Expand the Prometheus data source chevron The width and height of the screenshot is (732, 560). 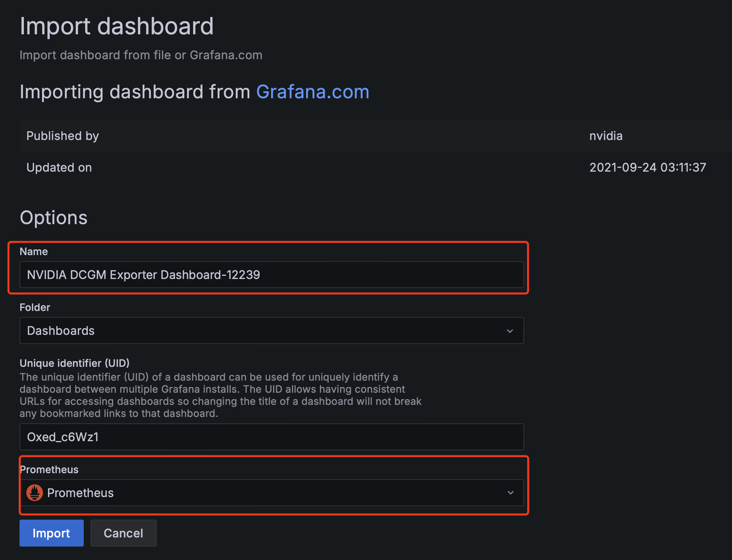[510, 493]
